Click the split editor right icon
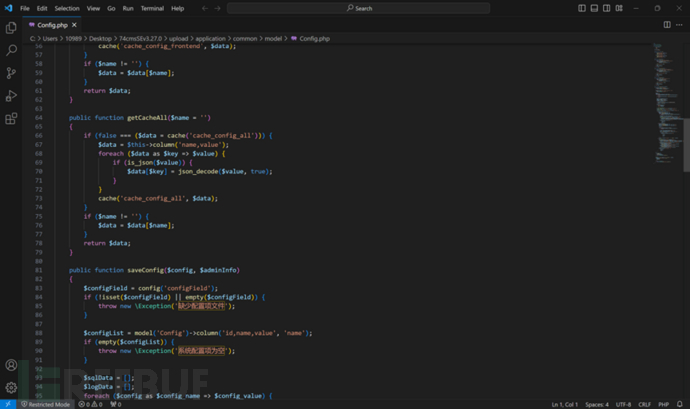690x409 pixels. tap(667, 24)
